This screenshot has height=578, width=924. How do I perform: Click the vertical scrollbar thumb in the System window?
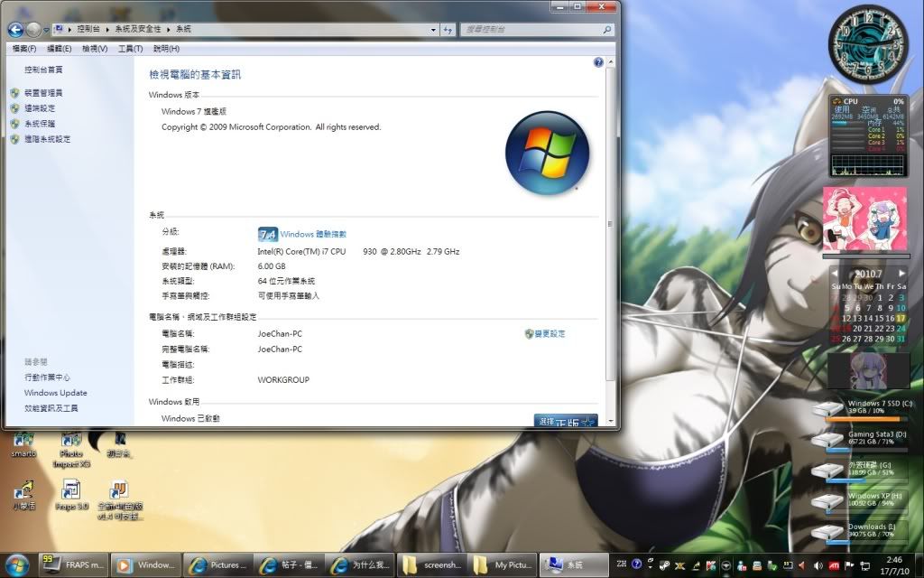pyautogui.click(x=610, y=224)
